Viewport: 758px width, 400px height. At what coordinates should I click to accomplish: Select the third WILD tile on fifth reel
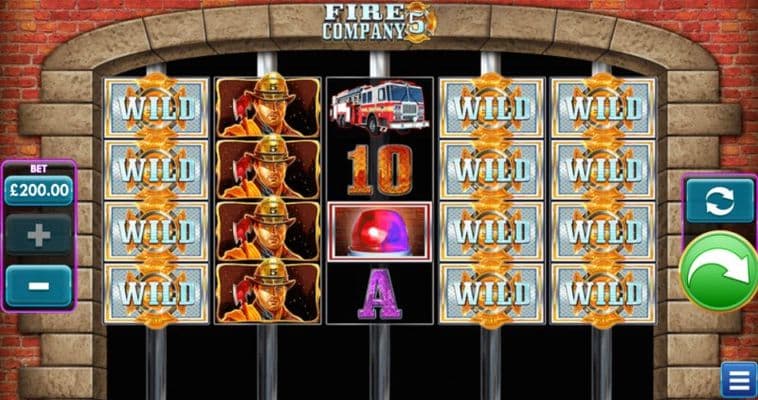click(x=603, y=232)
